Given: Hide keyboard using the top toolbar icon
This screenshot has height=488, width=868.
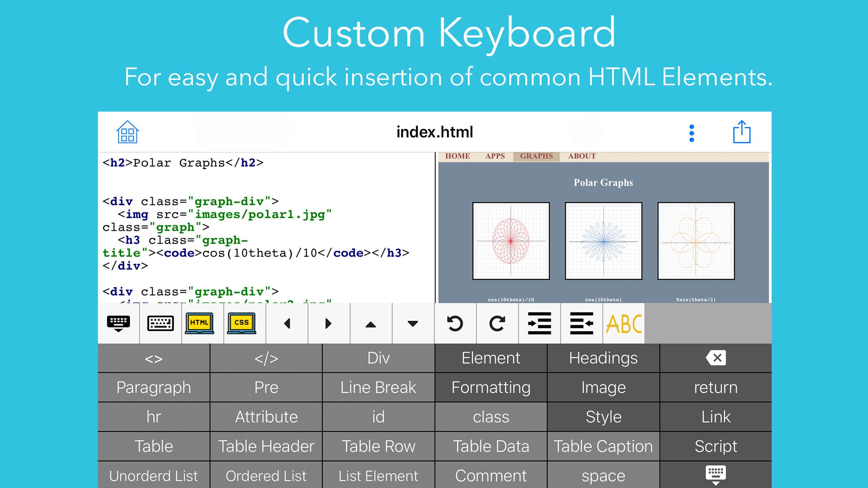Looking at the screenshot, I should 118,323.
